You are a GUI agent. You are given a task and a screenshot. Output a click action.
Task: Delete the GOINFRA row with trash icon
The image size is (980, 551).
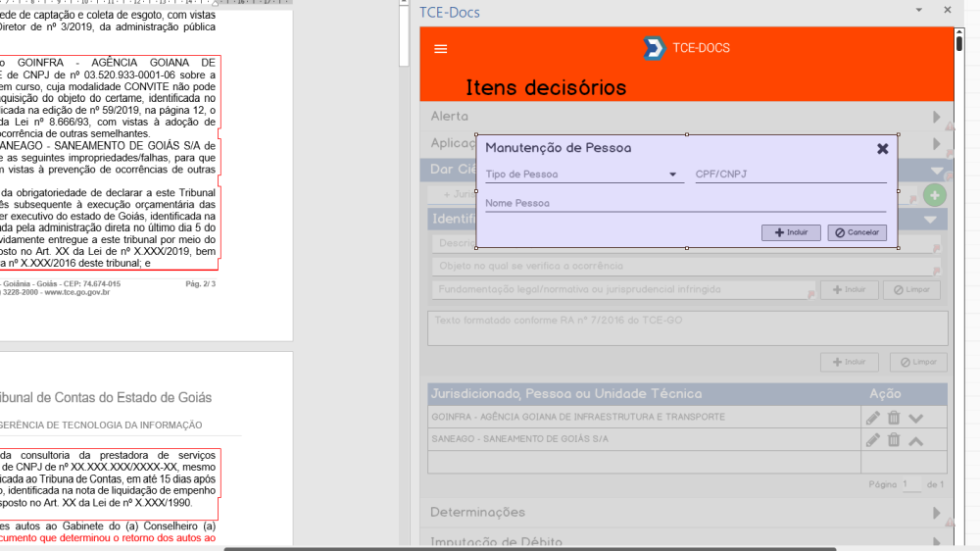coord(894,418)
